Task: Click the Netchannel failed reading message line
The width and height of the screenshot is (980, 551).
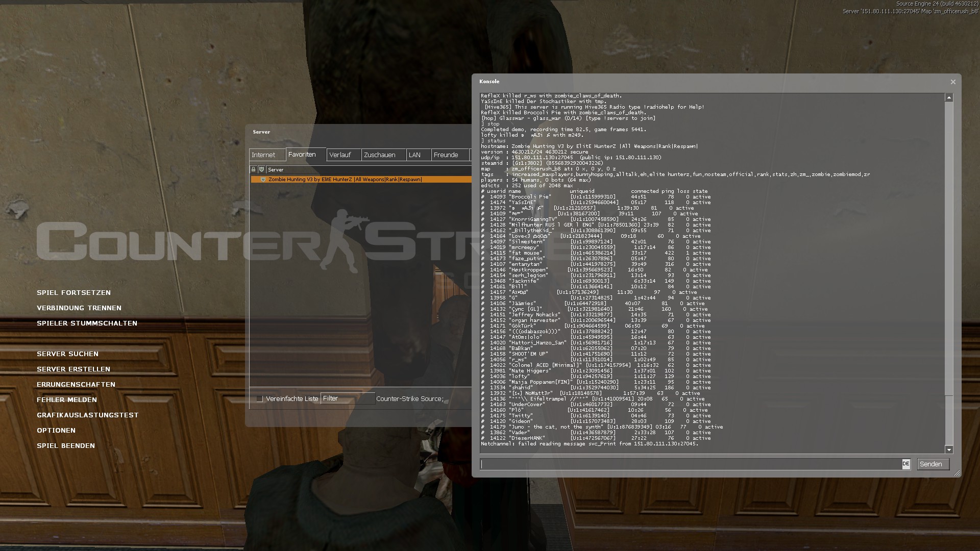Action: 590,444
